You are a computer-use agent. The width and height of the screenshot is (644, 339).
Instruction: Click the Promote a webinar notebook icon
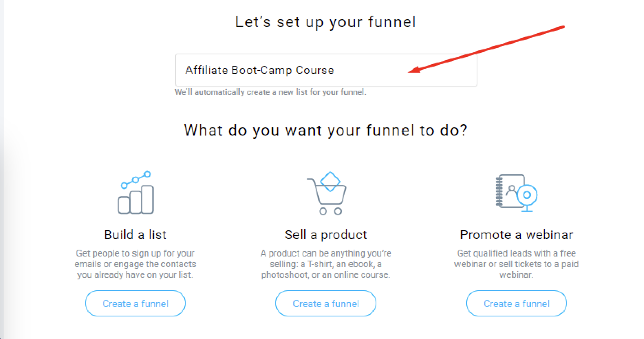pyautogui.click(x=508, y=191)
